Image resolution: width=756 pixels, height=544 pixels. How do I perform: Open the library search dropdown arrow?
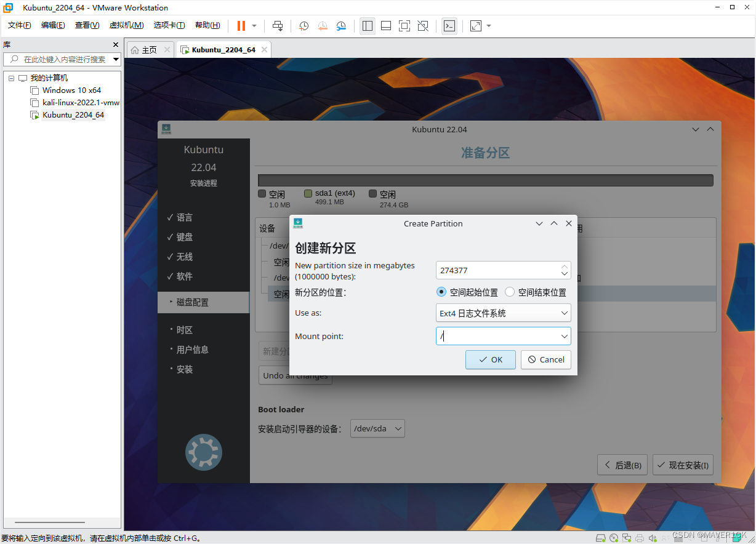[x=116, y=60]
